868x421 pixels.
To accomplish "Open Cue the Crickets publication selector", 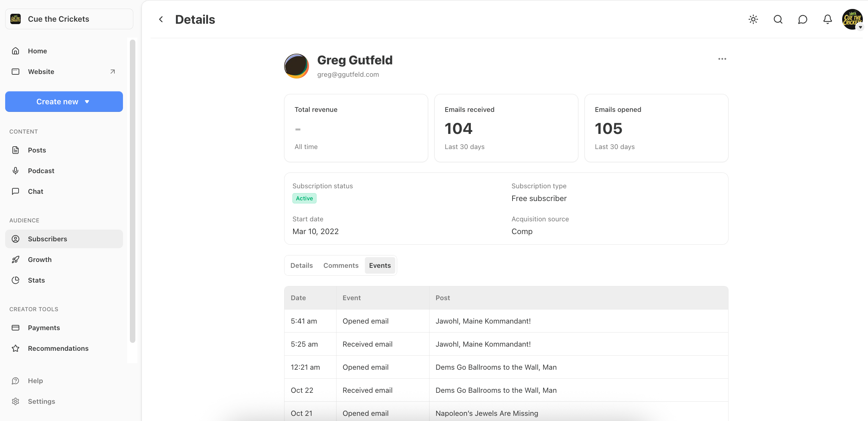I will click(69, 19).
